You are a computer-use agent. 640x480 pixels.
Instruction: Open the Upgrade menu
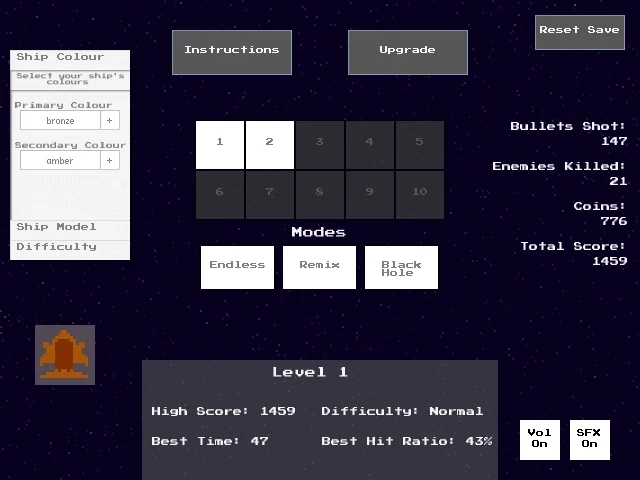pyautogui.click(x=407, y=52)
